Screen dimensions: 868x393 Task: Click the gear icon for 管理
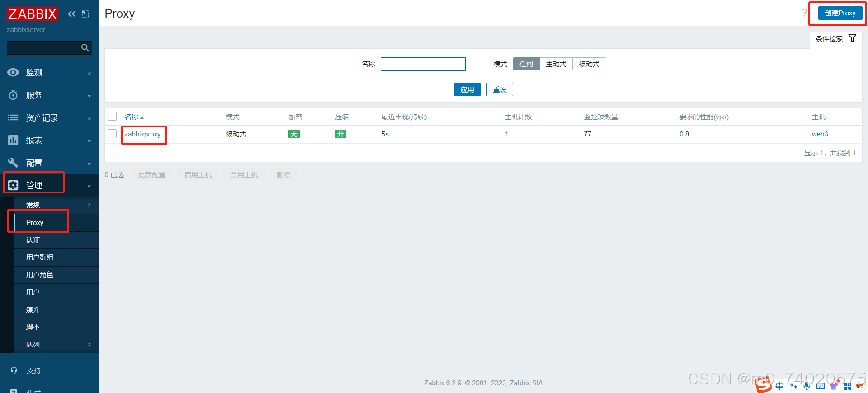(x=13, y=185)
